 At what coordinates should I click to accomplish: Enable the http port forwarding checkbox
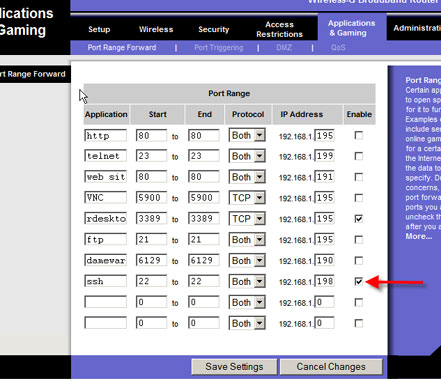point(359,135)
